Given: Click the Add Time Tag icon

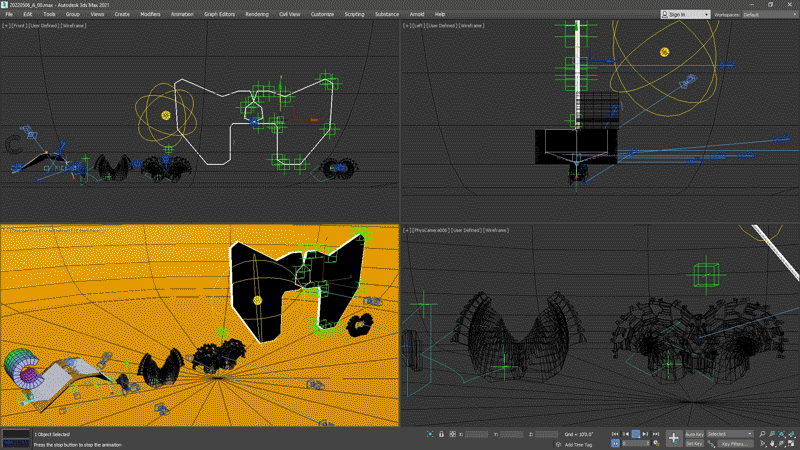Looking at the screenshot, I should 558,444.
